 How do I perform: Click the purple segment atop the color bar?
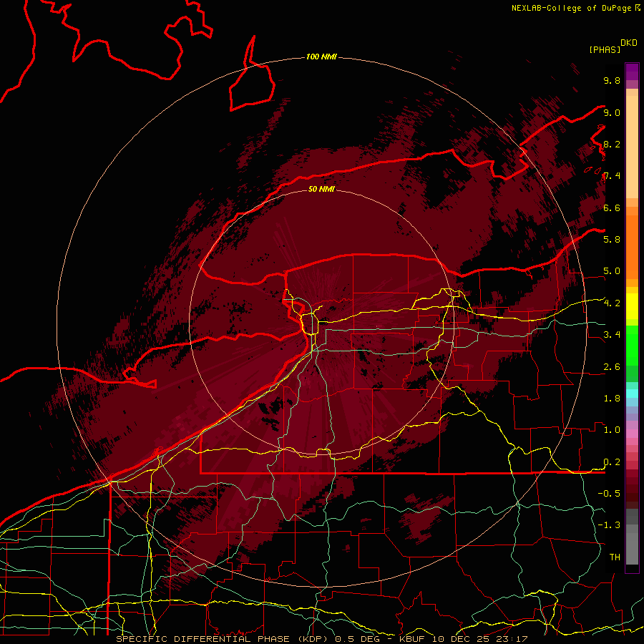pos(632,72)
